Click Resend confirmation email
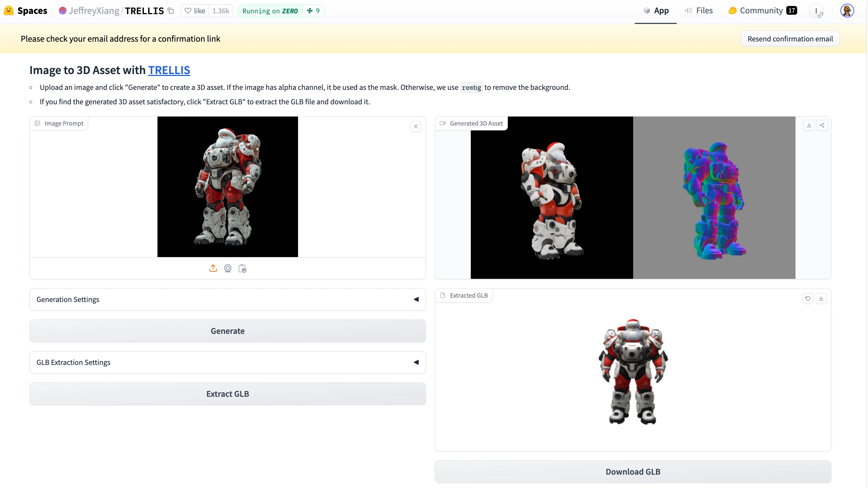The height and width of the screenshot is (488, 868). [790, 39]
